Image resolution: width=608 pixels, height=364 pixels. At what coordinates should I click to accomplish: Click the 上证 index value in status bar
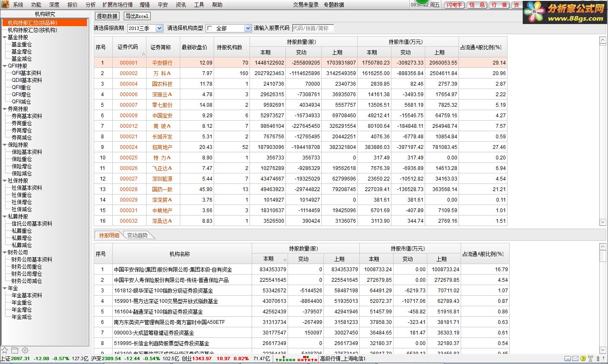coord(21,359)
